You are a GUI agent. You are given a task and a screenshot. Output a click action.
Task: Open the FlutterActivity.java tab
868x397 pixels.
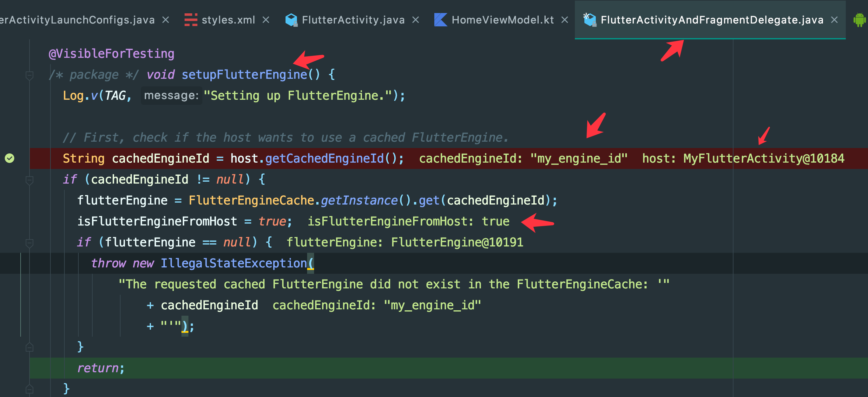point(353,20)
